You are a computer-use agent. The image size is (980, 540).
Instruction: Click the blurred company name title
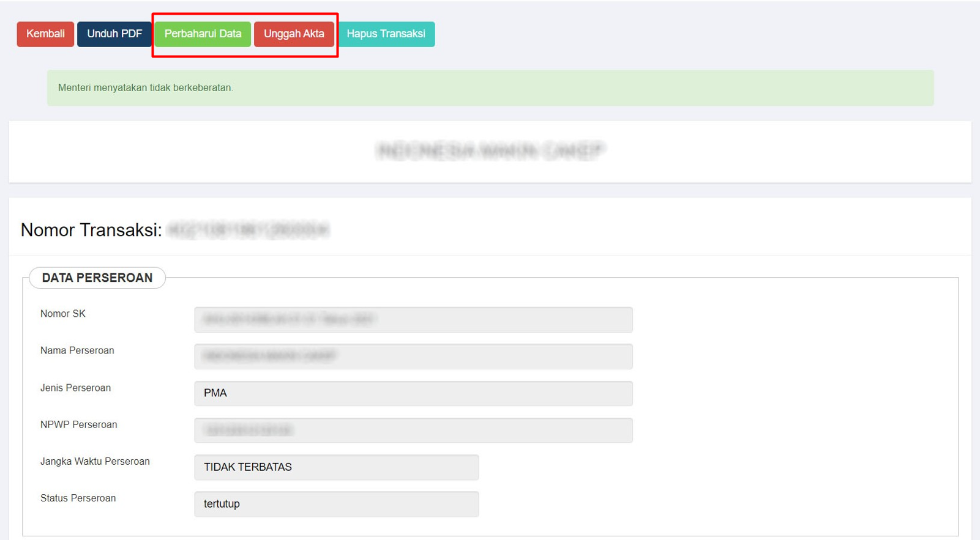[x=491, y=151]
